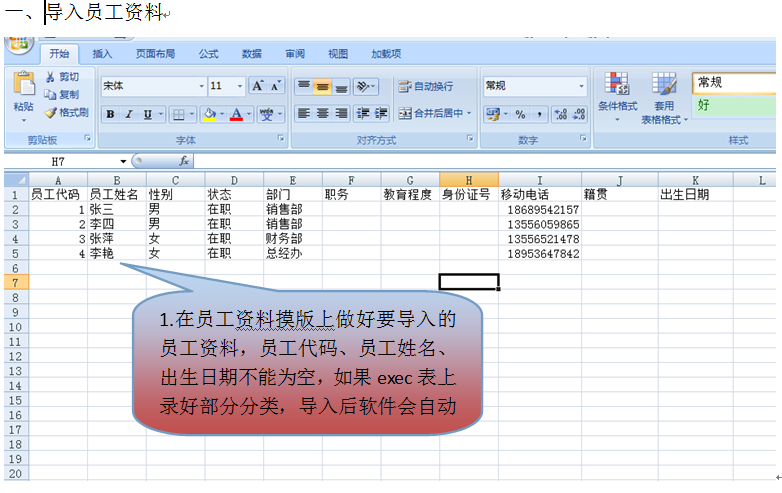Screen dimensions: 782x493
Task: Cut selection with 剪切 scissors icon
Action: click(50, 77)
